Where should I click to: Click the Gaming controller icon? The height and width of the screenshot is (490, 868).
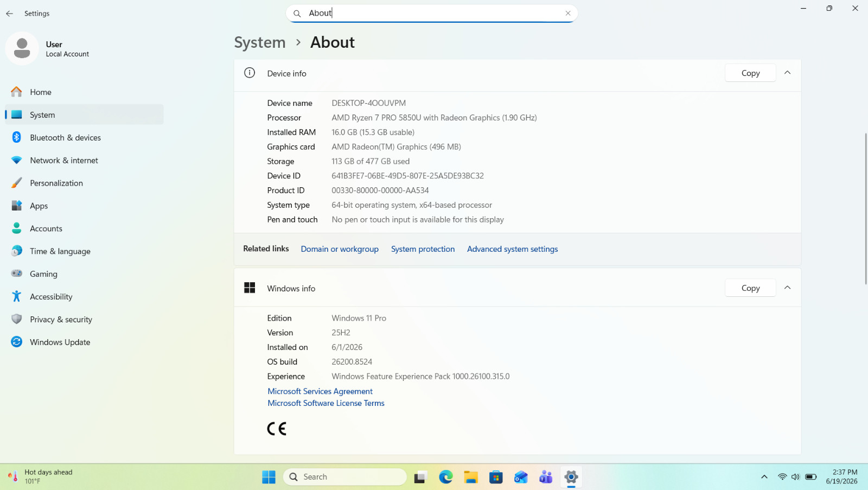click(17, 273)
